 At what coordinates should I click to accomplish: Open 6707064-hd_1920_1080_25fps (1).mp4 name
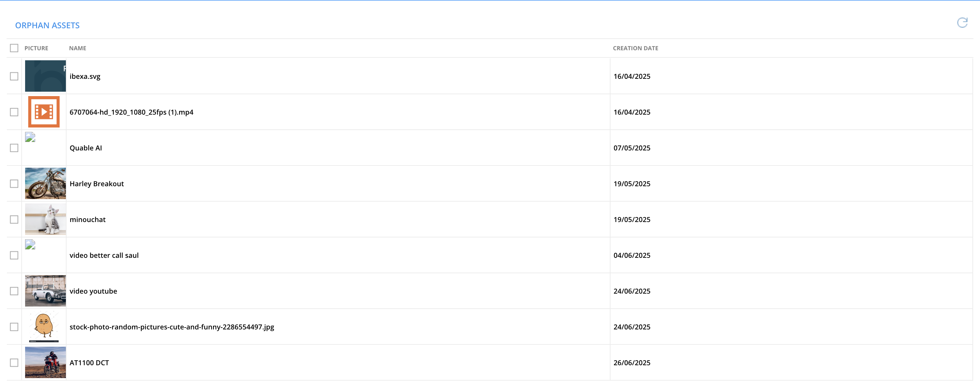131,112
